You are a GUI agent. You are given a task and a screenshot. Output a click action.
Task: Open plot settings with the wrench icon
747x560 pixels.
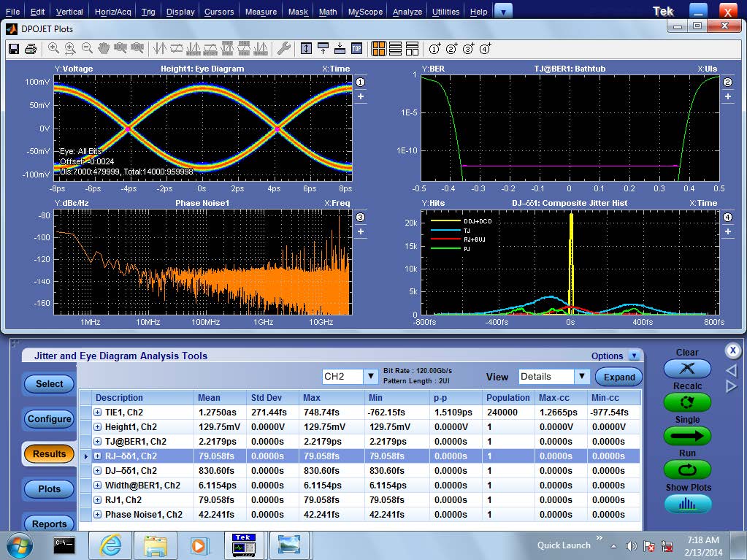pyautogui.click(x=283, y=49)
